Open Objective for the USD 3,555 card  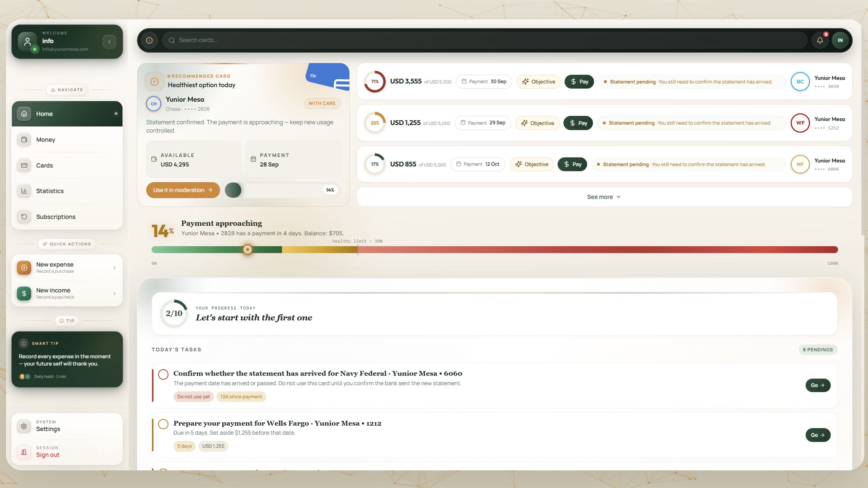(538, 82)
